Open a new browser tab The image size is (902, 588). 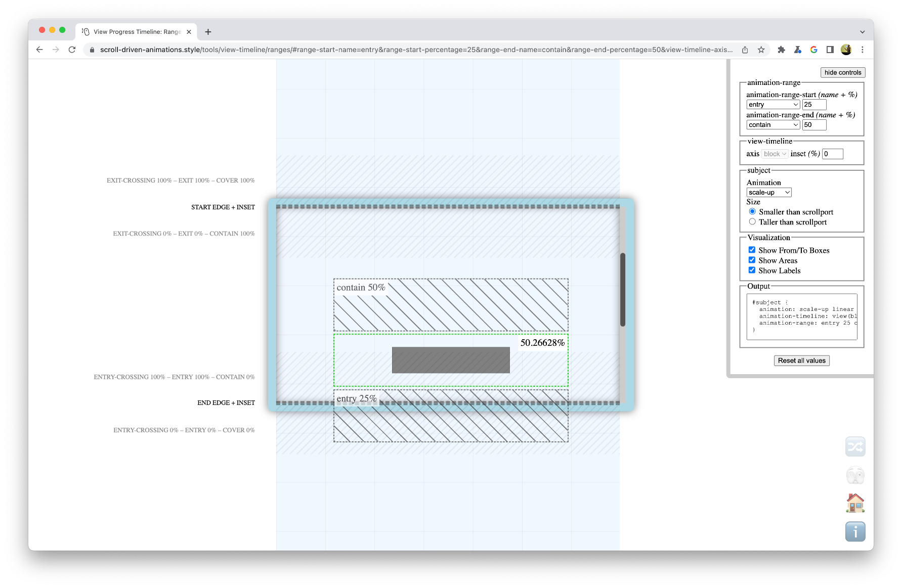208,32
